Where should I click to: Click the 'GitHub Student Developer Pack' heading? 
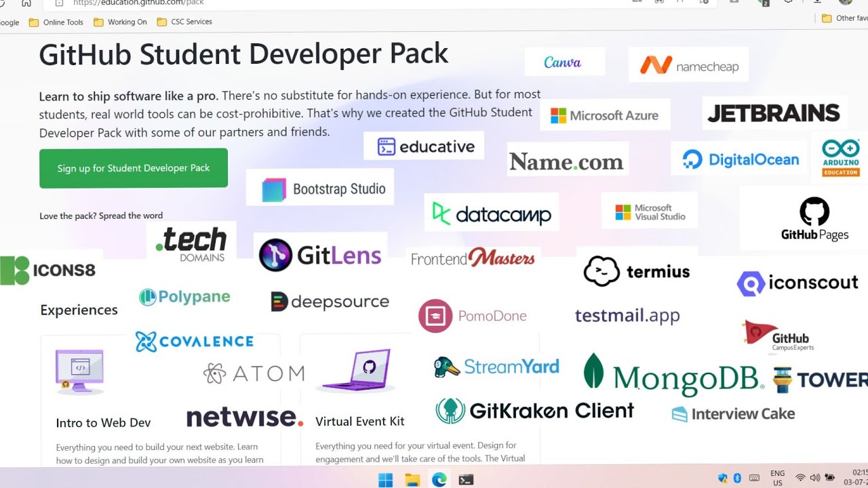pos(243,54)
